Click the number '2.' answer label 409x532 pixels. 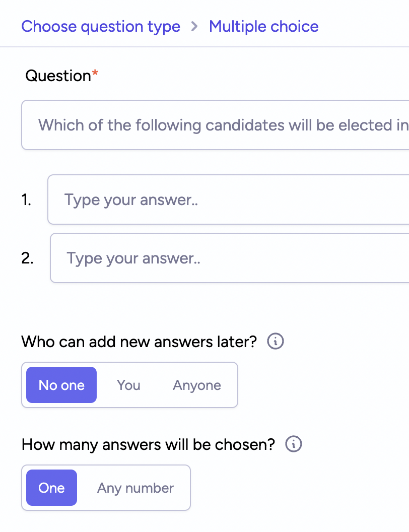pos(27,258)
